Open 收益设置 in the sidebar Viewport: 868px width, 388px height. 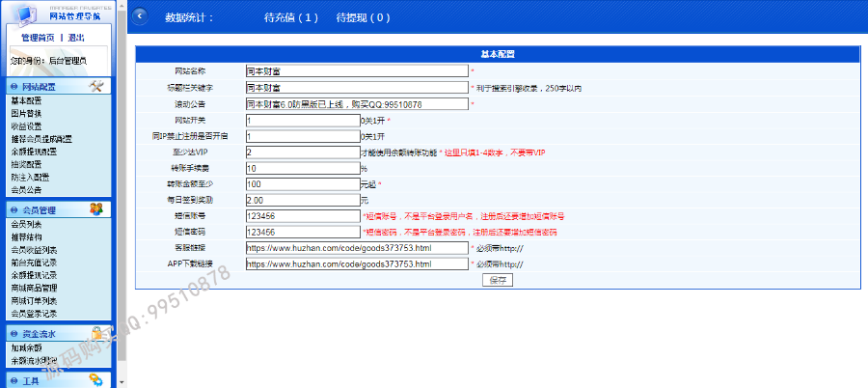[26, 126]
